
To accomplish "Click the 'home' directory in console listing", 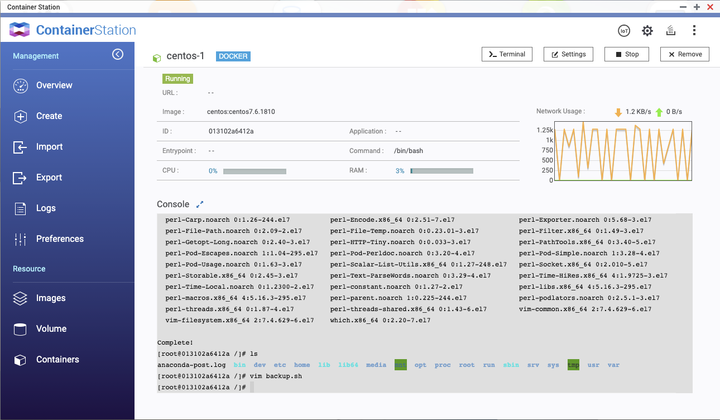I will click(302, 365).
